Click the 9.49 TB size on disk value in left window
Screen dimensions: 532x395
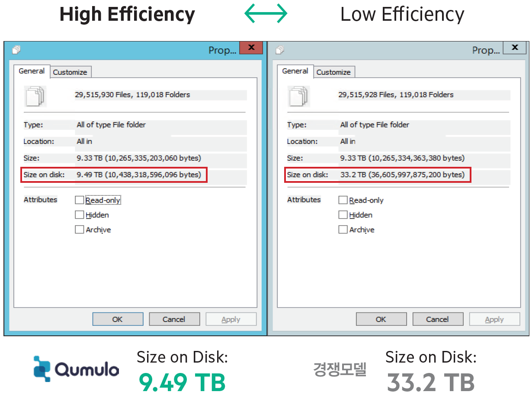point(139,175)
